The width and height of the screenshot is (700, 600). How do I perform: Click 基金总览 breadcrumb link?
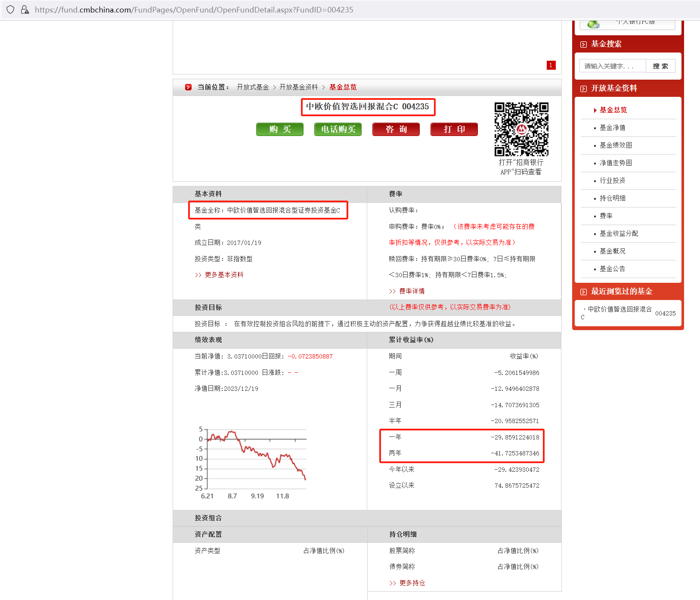click(343, 87)
